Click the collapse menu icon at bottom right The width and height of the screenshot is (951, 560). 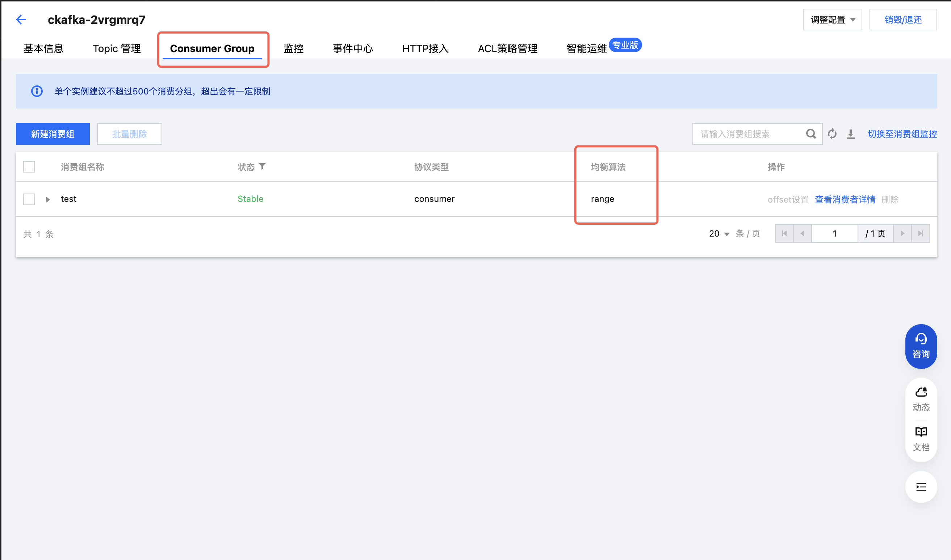[921, 487]
